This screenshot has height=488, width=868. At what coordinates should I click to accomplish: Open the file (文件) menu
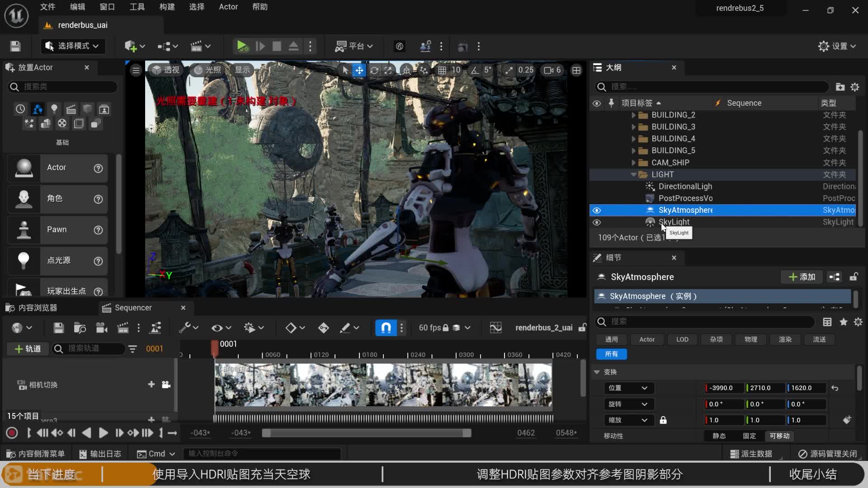tap(47, 7)
